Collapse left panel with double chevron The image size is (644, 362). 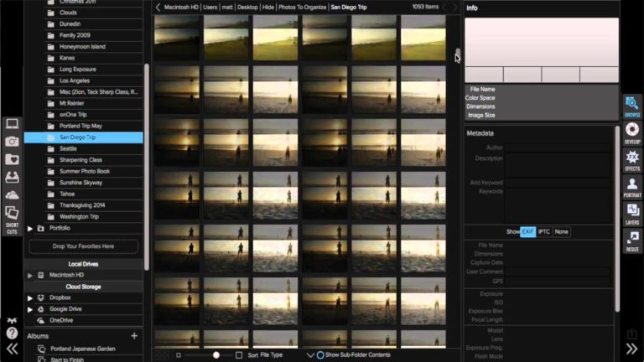[x=12, y=349]
